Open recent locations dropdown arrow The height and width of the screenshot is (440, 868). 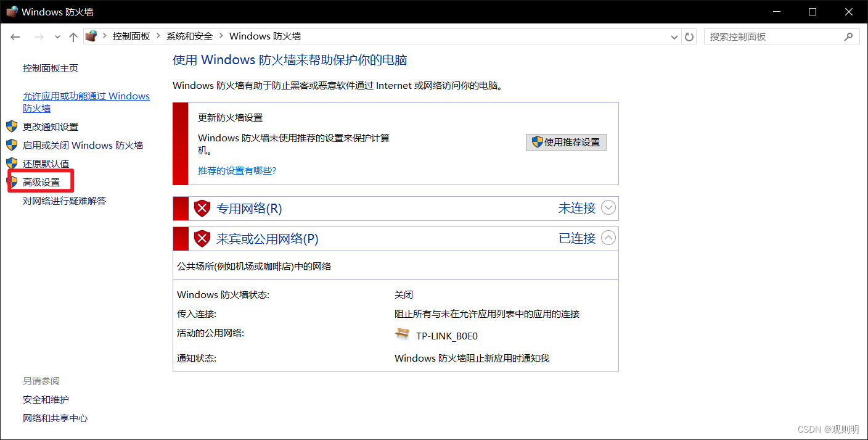tap(57, 37)
